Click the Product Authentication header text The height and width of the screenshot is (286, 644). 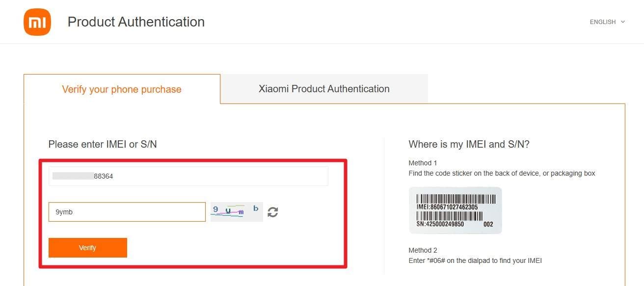point(135,22)
